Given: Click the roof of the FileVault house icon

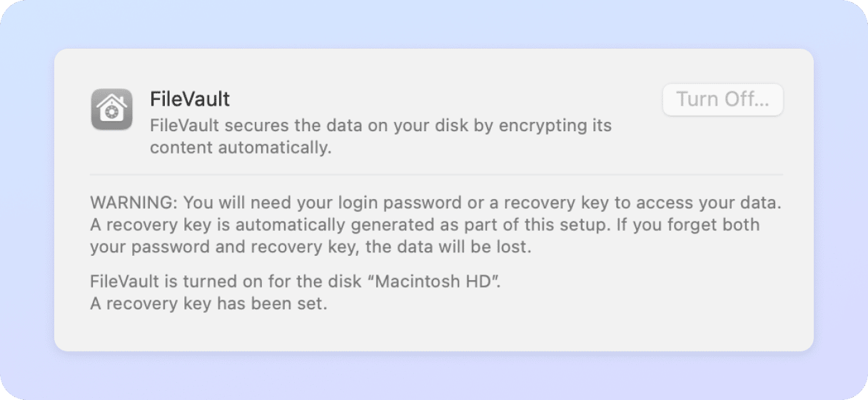Looking at the screenshot, I should pos(111,96).
